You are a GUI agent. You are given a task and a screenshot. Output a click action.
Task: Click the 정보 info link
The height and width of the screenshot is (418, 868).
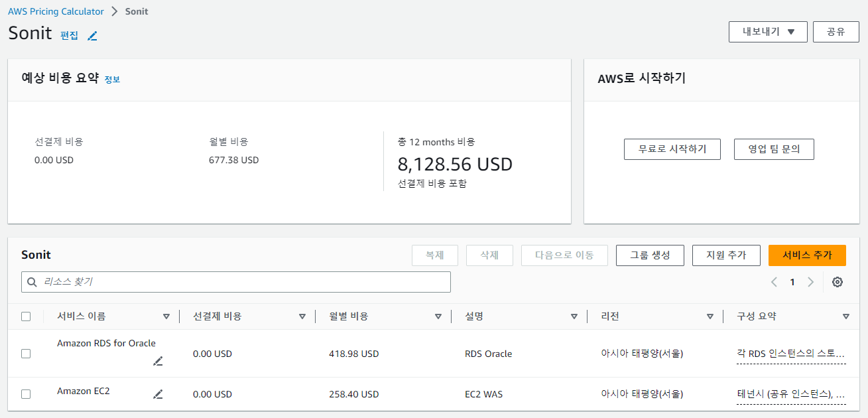[x=112, y=80]
